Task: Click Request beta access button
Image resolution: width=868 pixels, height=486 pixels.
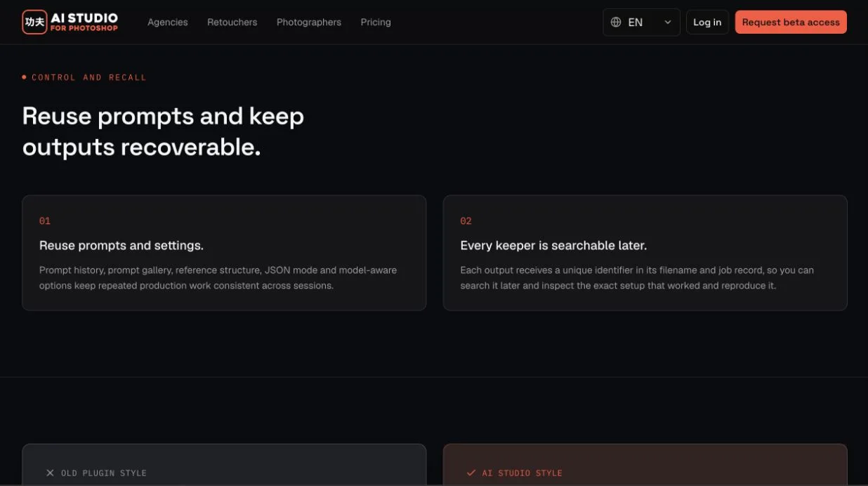Action: (791, 22)
